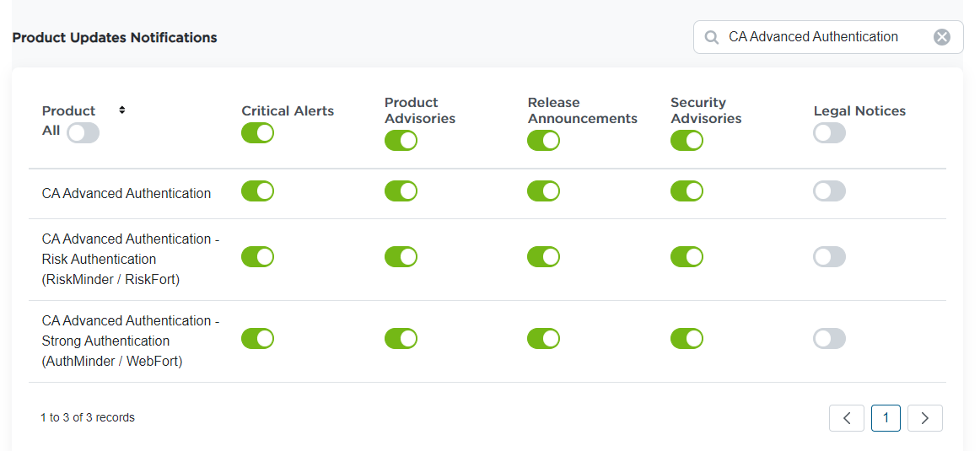Turn off Security Advisories for Risk Authentication
Viewport: 980px width, 451px height.
point(687,257)
